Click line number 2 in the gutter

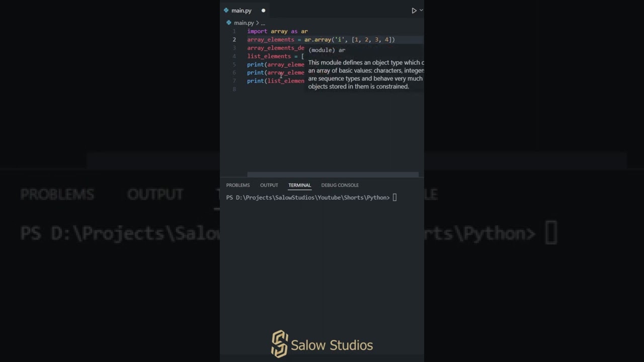click(234, 40)
